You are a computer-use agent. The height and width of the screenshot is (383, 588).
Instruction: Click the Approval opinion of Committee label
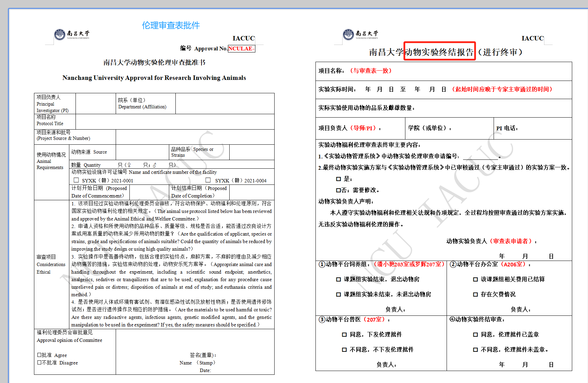(x=69, y=340)
